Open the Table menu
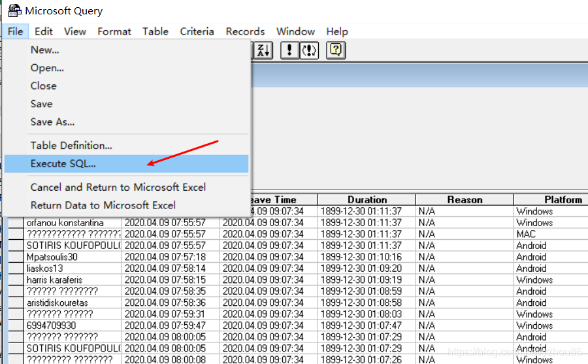The width and height of the screenshot is (588, 364). [155, 31]
